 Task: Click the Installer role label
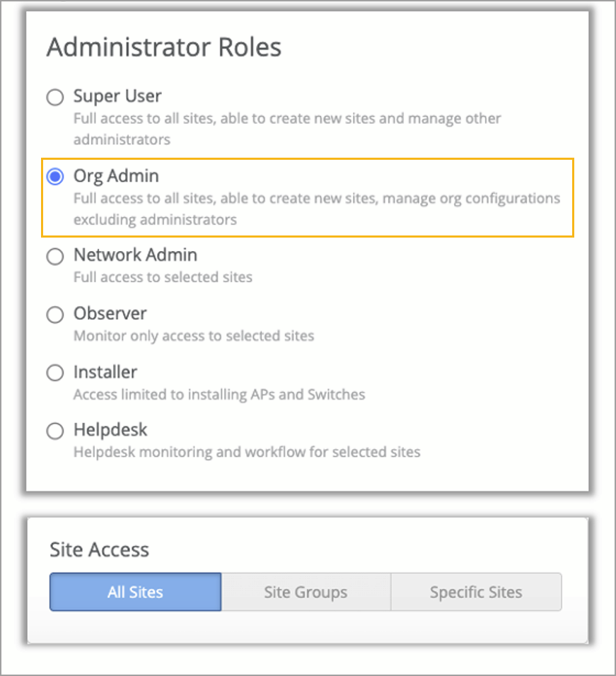click(x=105, y=372)
